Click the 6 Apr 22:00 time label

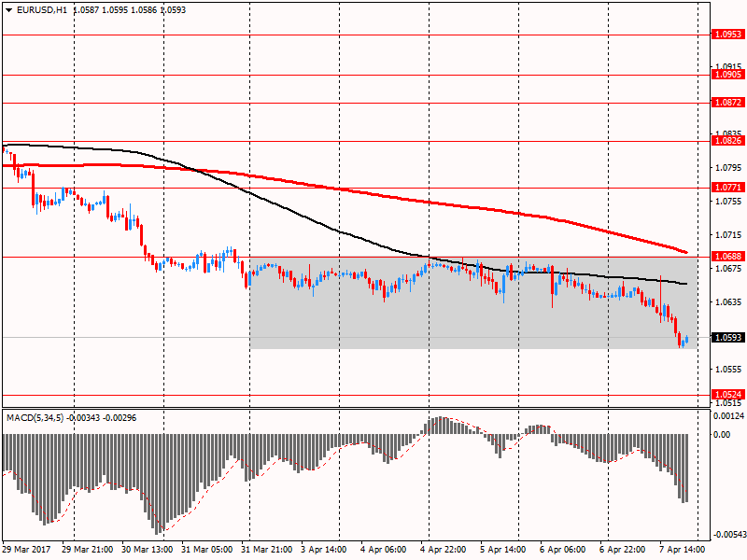pyautogui.click(x=623, y=550)
